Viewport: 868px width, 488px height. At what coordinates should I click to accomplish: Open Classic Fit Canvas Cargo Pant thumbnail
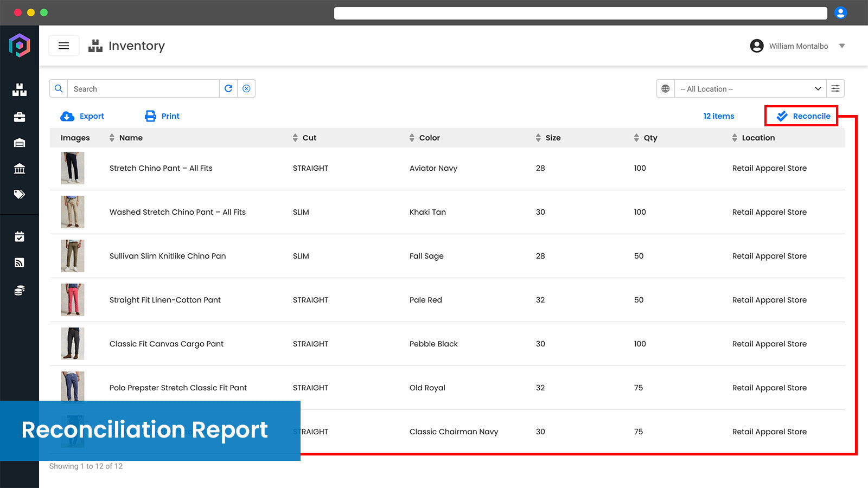[73, 344]
